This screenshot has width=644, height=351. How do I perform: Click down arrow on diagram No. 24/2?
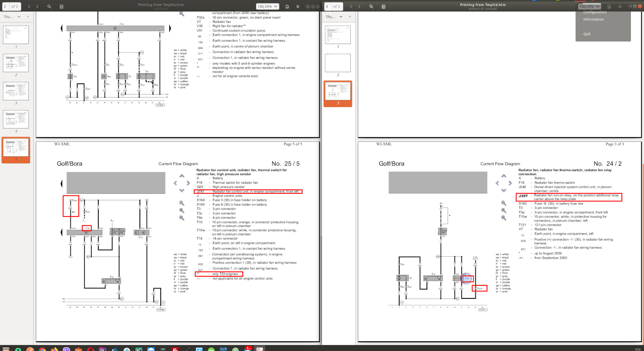pyautogui.click(x=504, y=190)
